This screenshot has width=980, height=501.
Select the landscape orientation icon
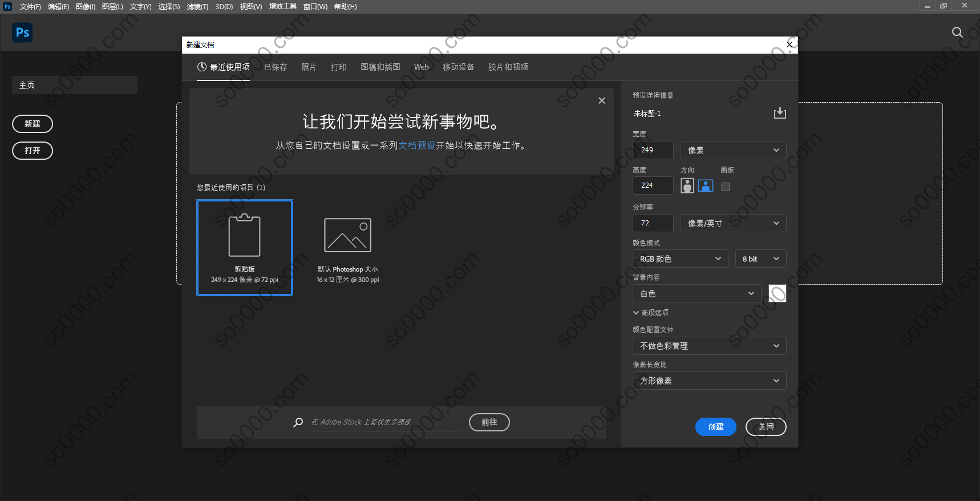tap(706, 186)
